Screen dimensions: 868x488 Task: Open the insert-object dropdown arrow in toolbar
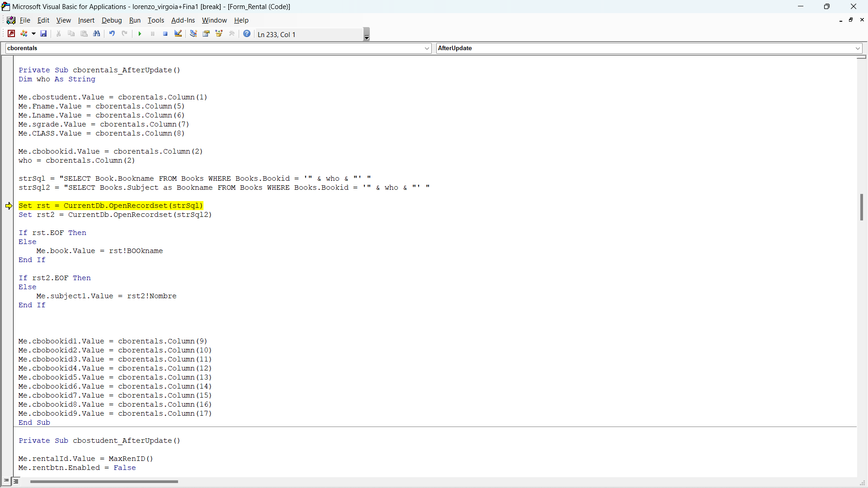click(33, 34)
